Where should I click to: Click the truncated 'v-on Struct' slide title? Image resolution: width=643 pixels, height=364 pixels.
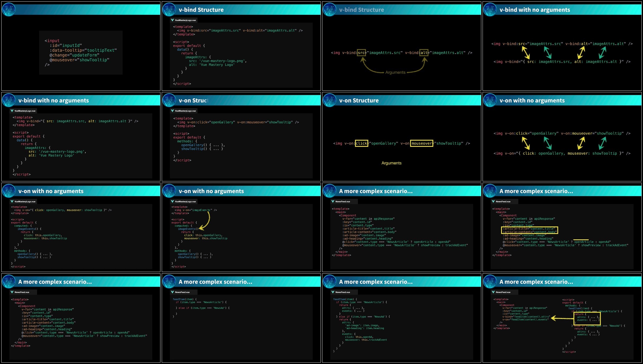pos(194,100)
